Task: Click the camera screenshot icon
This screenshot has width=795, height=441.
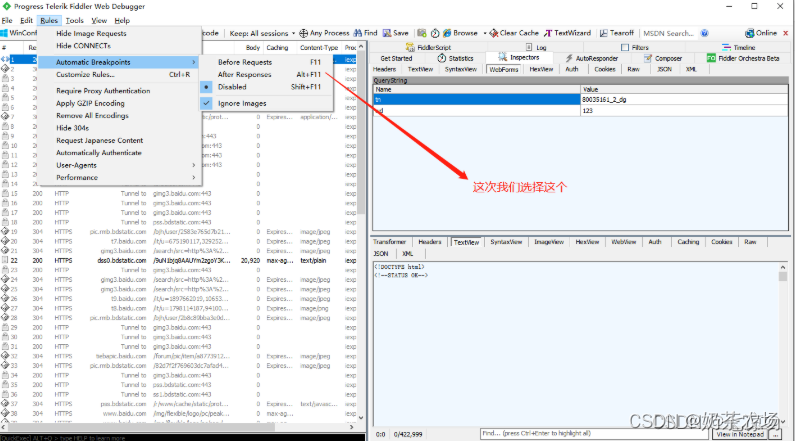Action: pos(422,33)
